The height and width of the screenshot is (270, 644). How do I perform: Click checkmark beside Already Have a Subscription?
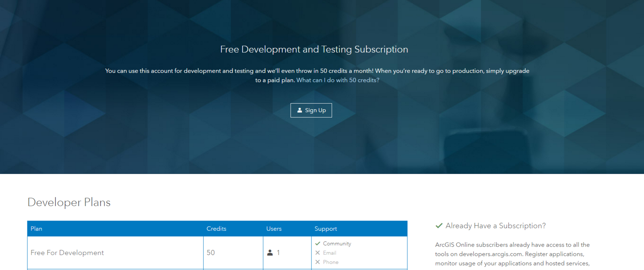439,226
